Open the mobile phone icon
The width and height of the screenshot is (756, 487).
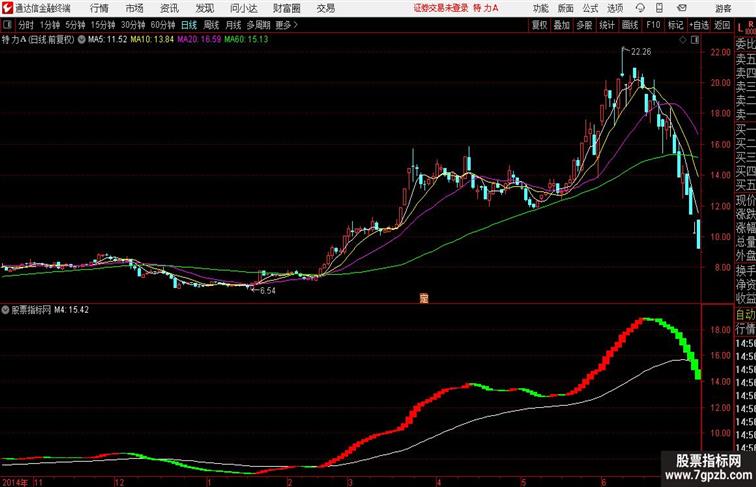[x=659, y=8]
